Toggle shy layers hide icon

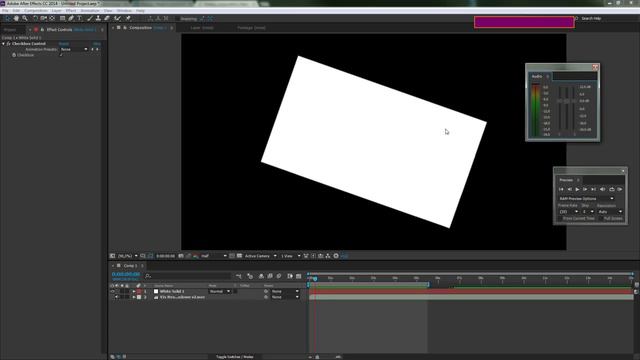point(261,276)
